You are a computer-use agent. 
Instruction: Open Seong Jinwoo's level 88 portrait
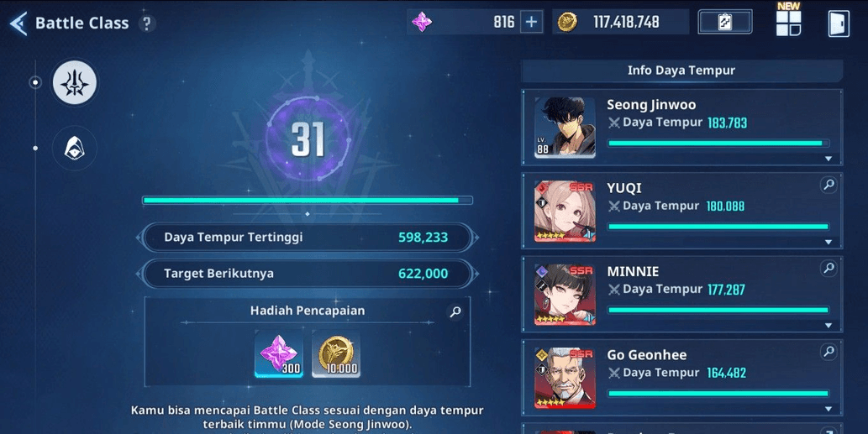click(565, 128)
